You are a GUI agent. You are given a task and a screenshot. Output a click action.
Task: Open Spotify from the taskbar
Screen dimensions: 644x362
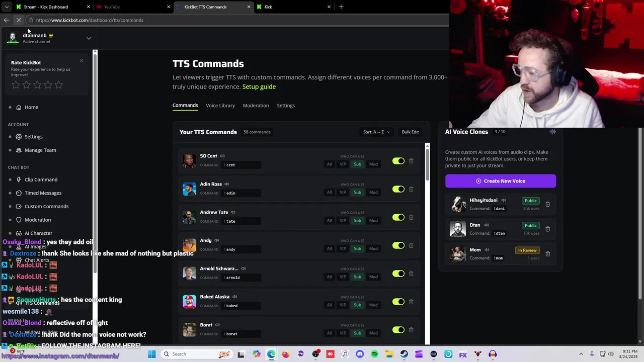[x=374, y=354]
